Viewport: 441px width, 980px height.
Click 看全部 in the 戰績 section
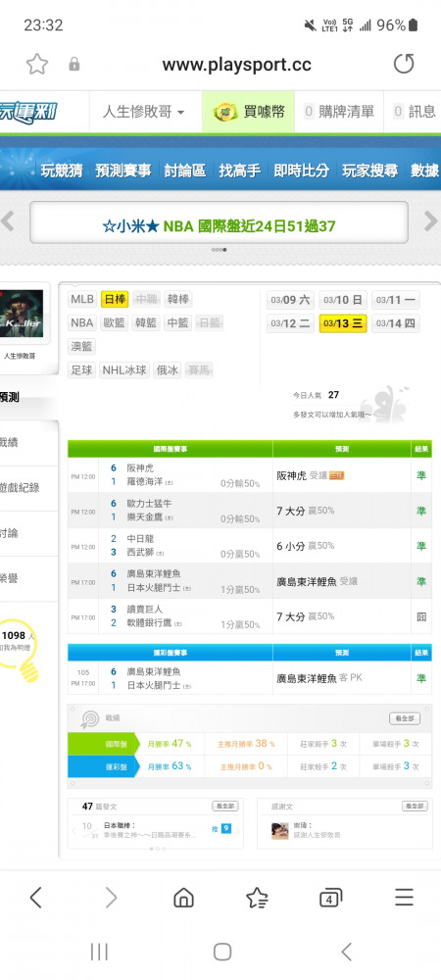404,718
